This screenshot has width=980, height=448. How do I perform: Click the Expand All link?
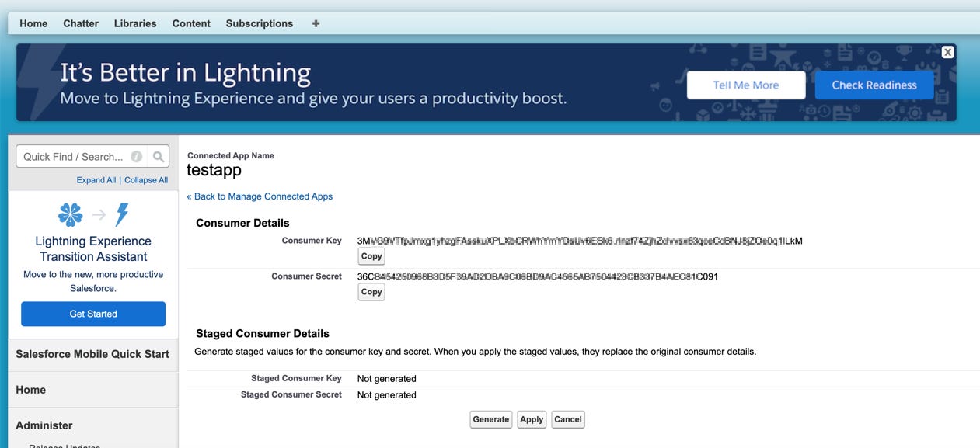[96, 180]
